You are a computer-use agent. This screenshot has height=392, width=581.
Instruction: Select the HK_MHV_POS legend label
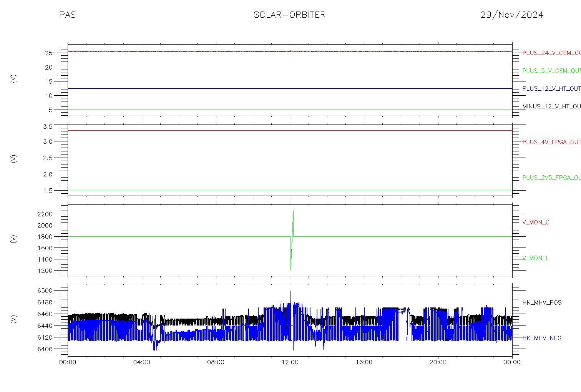tap(542, 303)
